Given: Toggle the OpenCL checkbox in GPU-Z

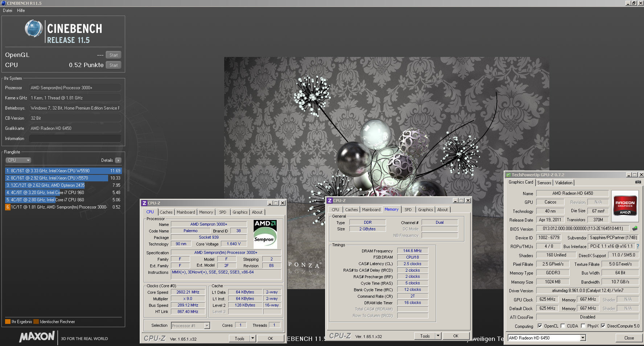Looking at the screenshot, I should coord(540,326).
